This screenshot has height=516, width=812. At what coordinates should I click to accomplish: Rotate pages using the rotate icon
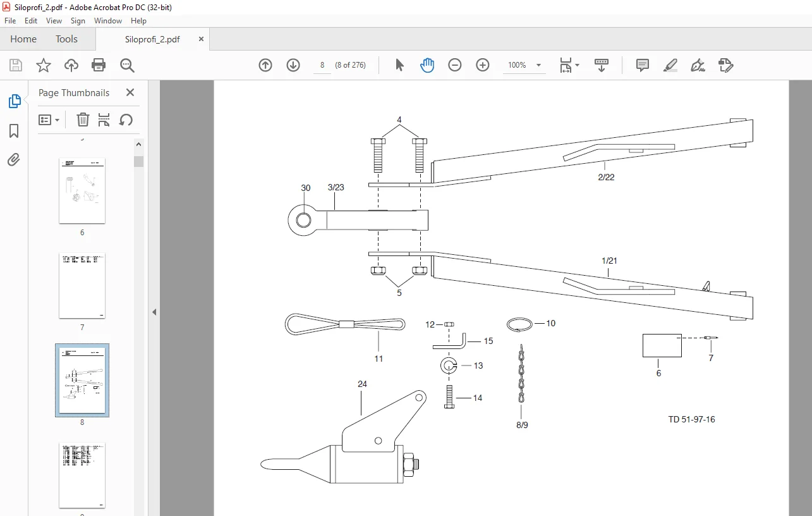click(126, 120)
